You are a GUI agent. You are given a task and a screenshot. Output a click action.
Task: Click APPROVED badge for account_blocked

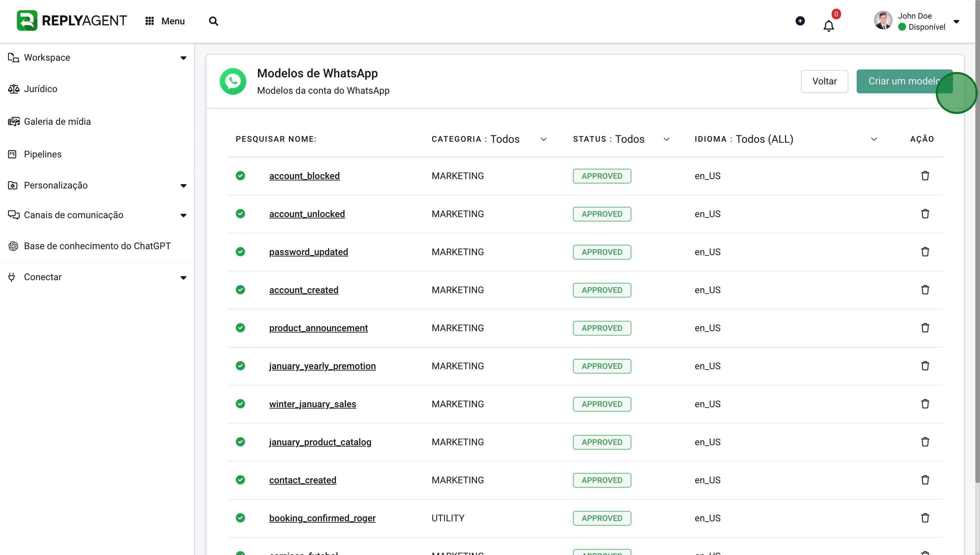pos(602,176)
